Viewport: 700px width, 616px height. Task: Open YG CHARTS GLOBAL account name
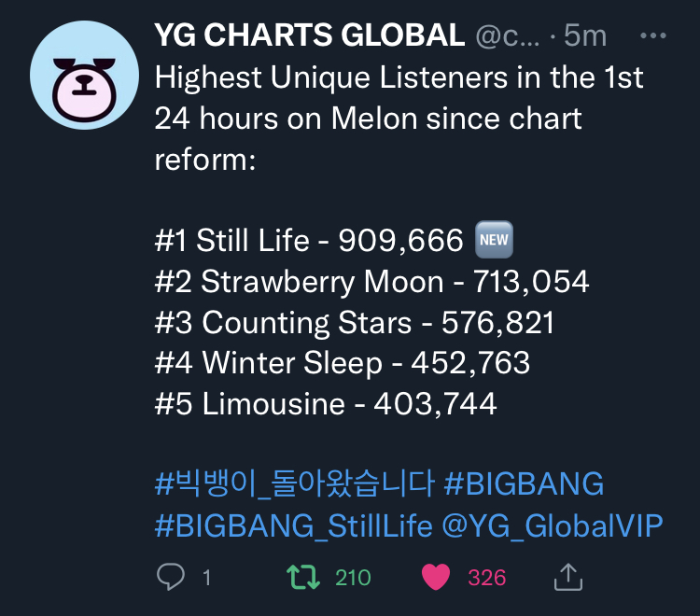pos(309,35)
